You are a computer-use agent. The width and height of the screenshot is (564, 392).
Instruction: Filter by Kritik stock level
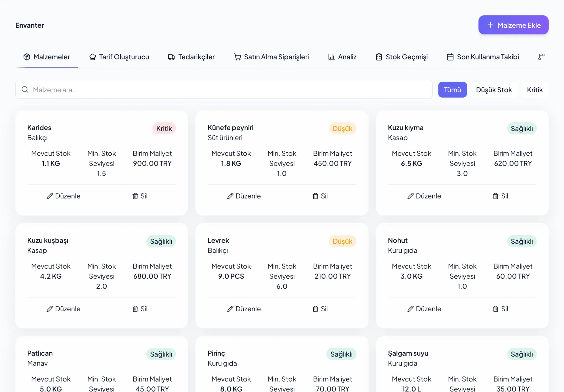click(x=535, y=90)
